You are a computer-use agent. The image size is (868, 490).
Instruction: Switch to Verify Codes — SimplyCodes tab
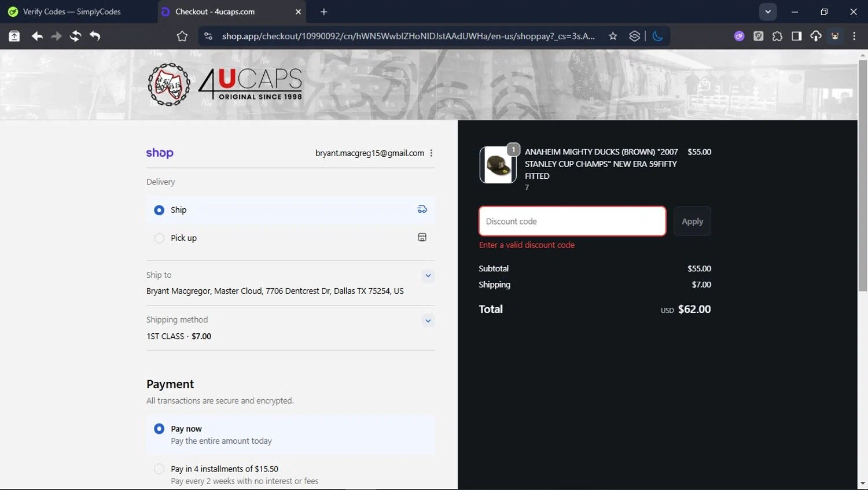(72, 12)
